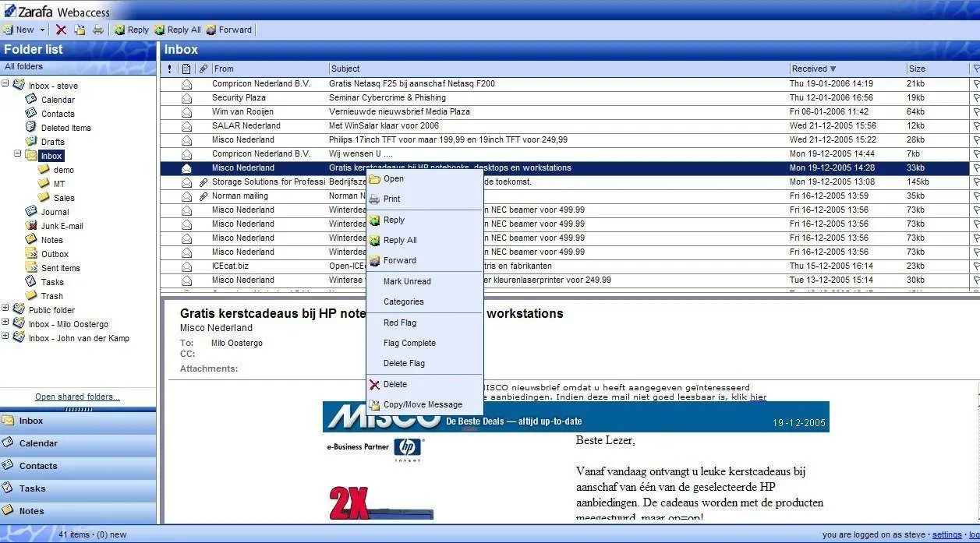
Task: Click the red X delete icon in toolbar
Action: tap(61, 30)
